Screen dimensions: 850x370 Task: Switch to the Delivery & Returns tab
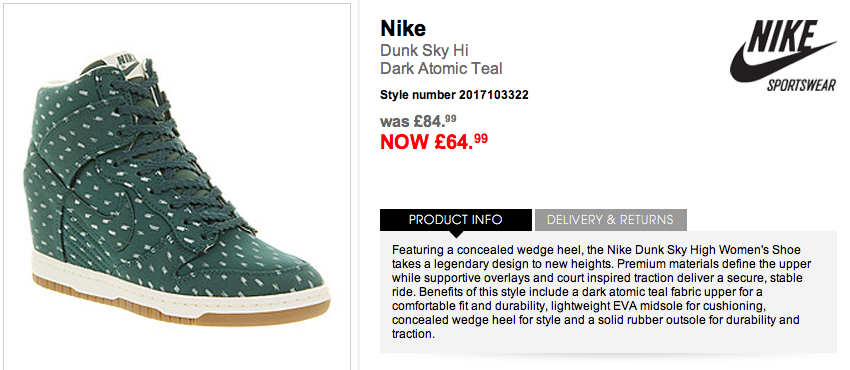pyautogui.click(x=610, y=219)
